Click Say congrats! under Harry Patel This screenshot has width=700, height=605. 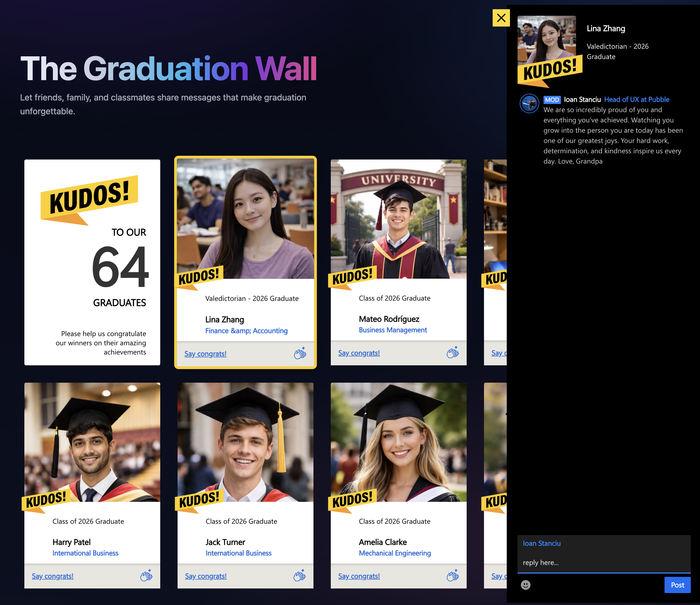click(x=52, y=576)
